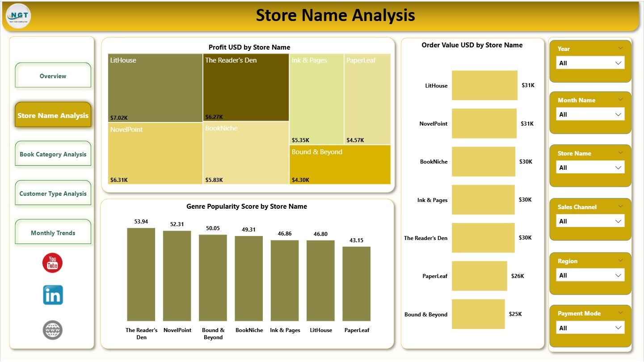Image resolution: width=644 pixels, height=362 pixels.
Task: Switch to the Overview page
Action: point(53,76)
